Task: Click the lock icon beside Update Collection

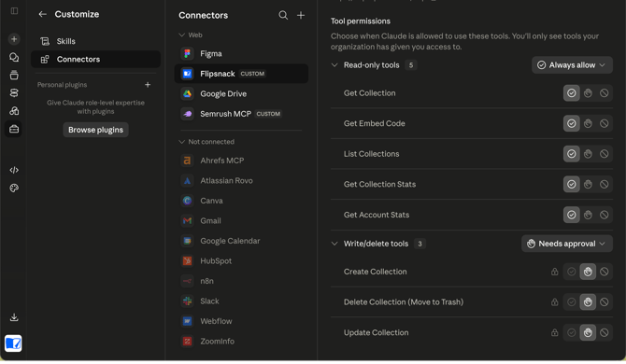Action: [555, 332]
